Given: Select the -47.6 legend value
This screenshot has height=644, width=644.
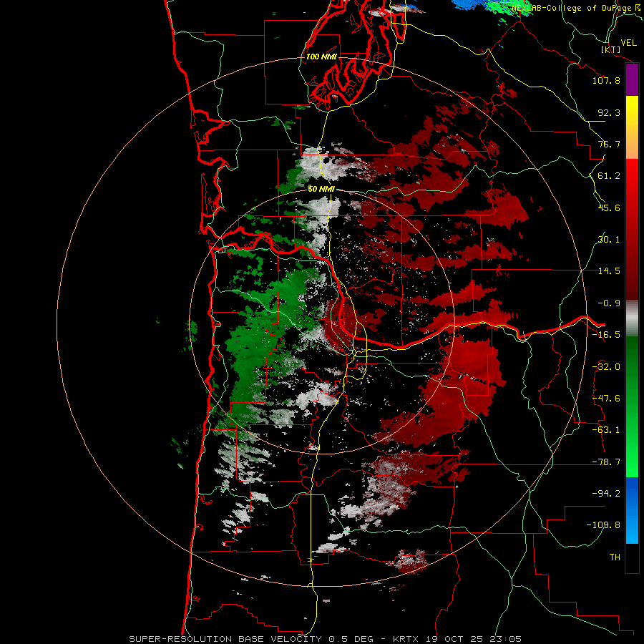Looking at the screenshot, I should pyautogui.click(x=606, y=399).
